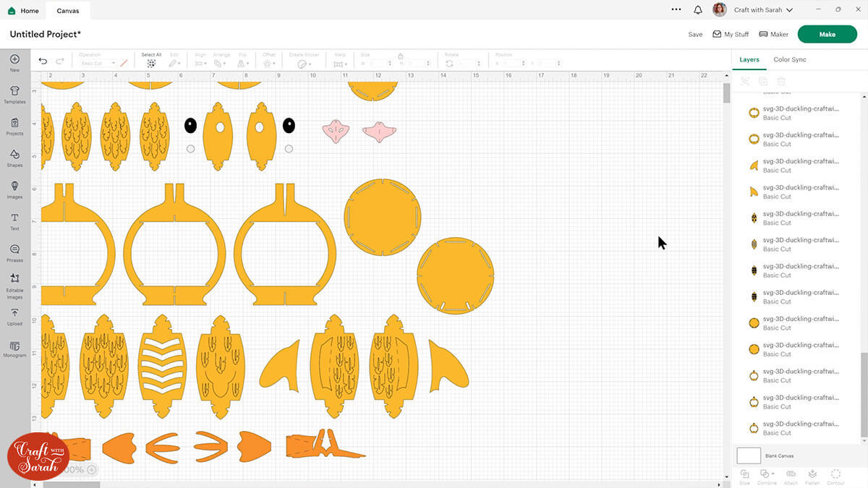
Task: Switch to the Color Sync tab
Action: pyautogui.click(x=789, y=59)
